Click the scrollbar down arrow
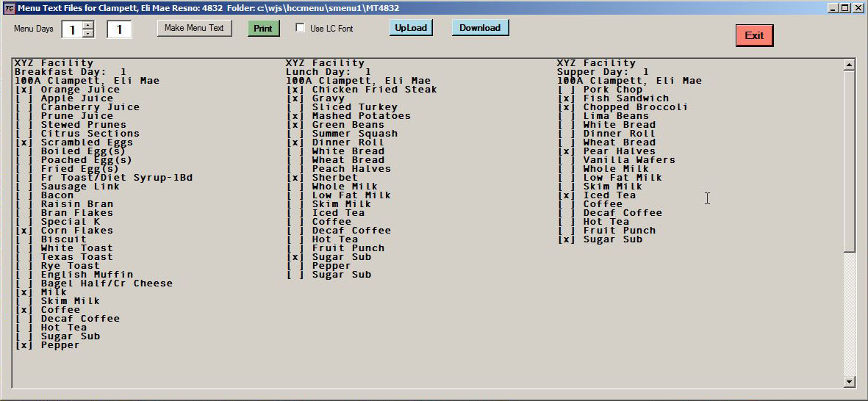868x401 pixels. (850, 382)
